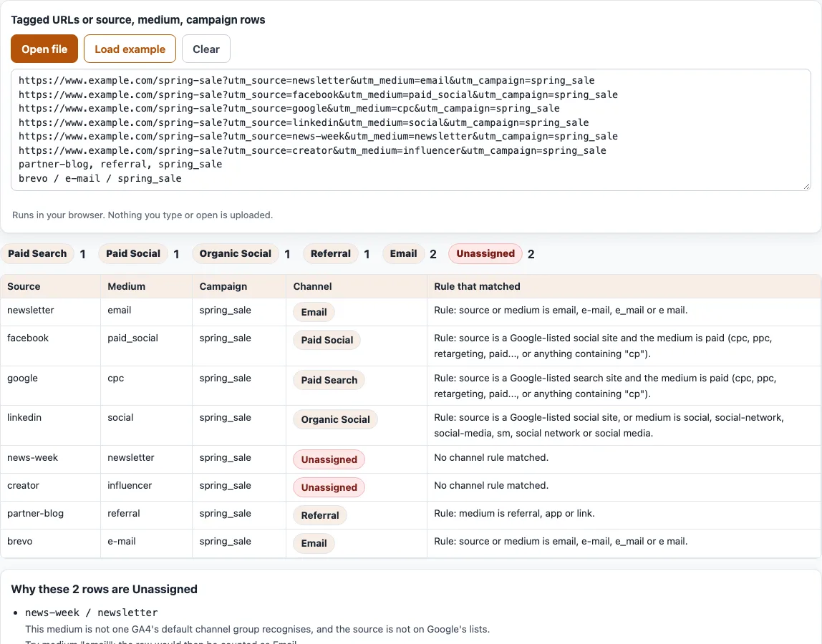822x644 pixels.
Task: Click the 'Runs in your browser' privacy note
Action: click(x=142, y=215)
